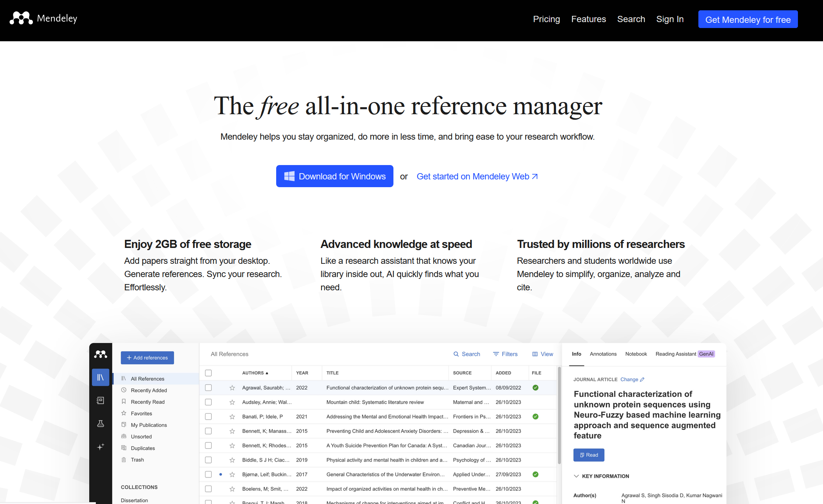Follow Get started on Mendeley Web link

click(x=477, y=176)
